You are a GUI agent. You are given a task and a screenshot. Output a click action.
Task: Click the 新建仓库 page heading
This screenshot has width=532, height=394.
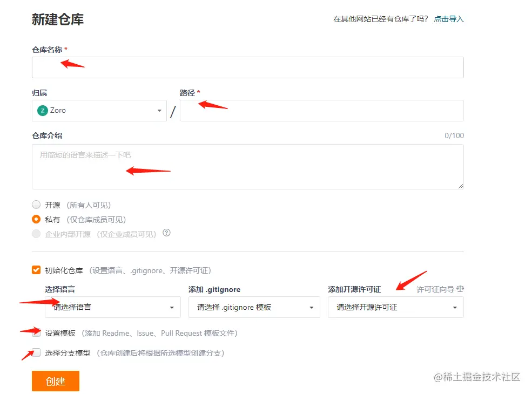(58, 19)
